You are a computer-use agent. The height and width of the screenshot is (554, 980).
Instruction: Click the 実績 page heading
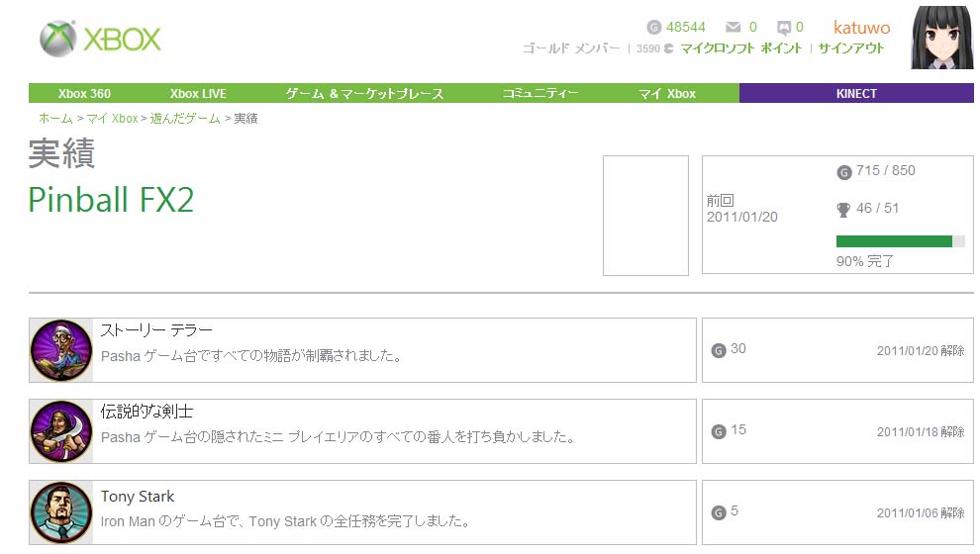click(x=62, y=153)
